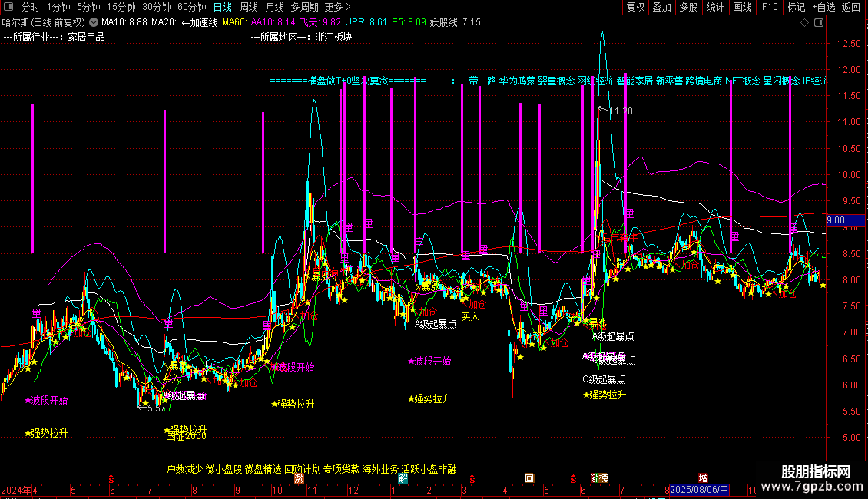This screenshot has width=868, height=499.
Task: Open F10 company information
Action: 770,7
